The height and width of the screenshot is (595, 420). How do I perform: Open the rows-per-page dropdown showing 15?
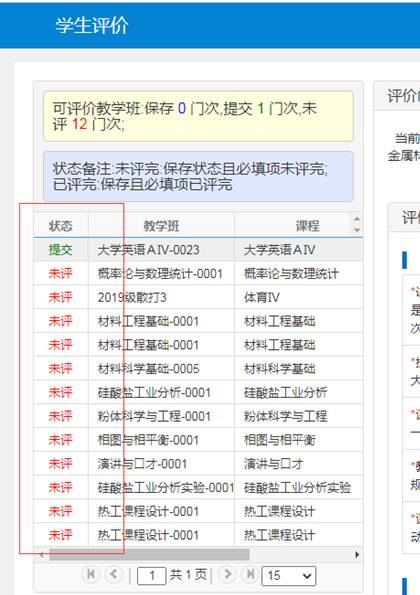(288, 576)
